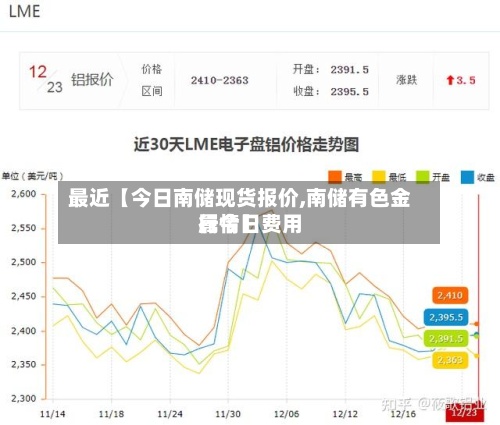
Task: Toggle the green 开盘 legend swatch
Action: [x=422, y=177]
